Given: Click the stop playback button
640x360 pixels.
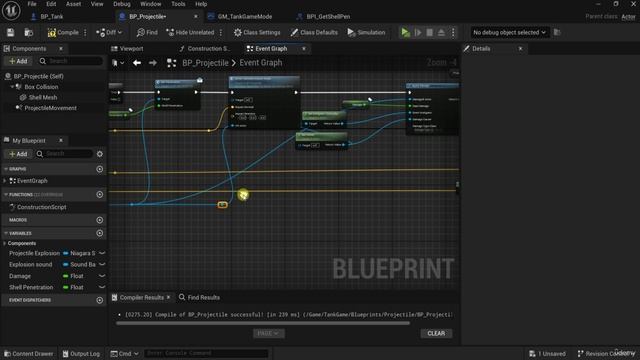Looking at the screenshot, I should 429,33.
